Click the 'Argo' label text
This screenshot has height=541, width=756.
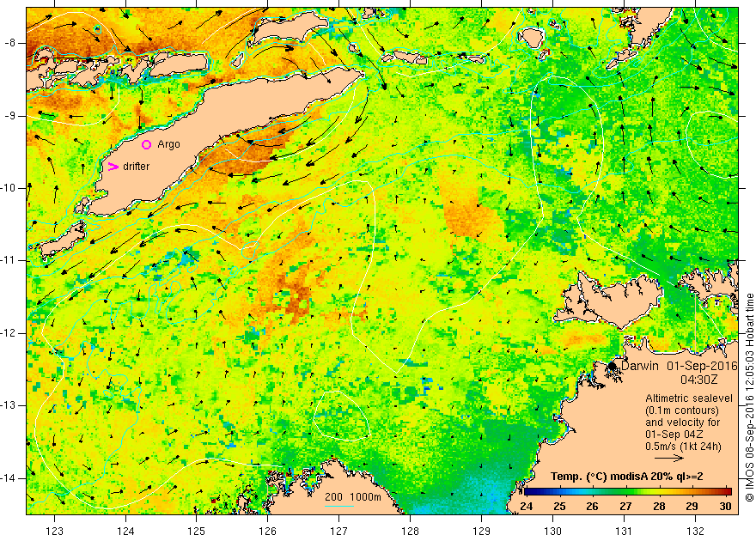(x=168, y=144)
